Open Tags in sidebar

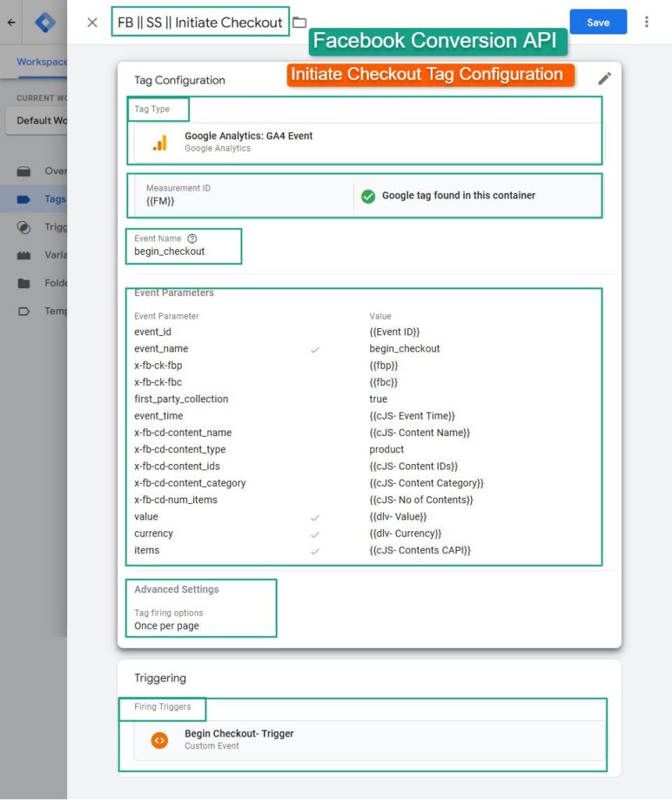pyautogui.click(x=34, y=199)
